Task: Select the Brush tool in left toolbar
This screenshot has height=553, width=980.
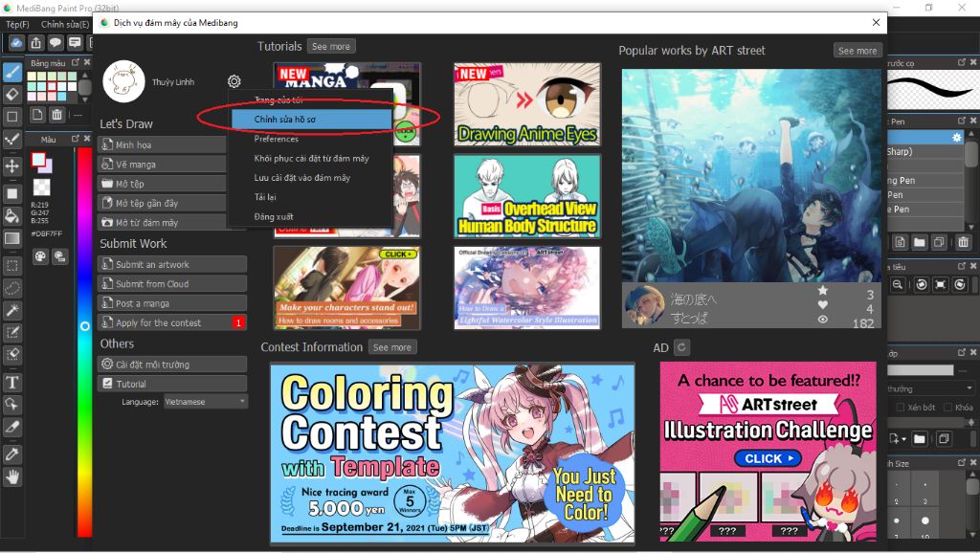Action: (x=12, y=73)
